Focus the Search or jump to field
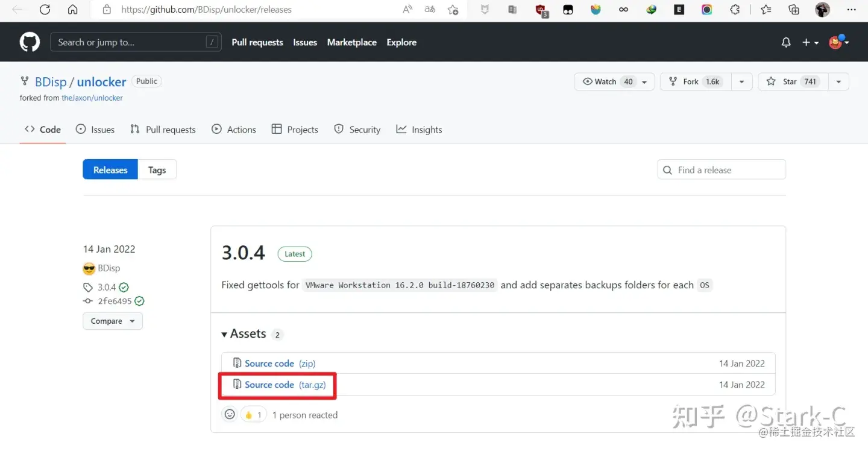This screenshot has height=451, width=868. (x=136, y=42)
